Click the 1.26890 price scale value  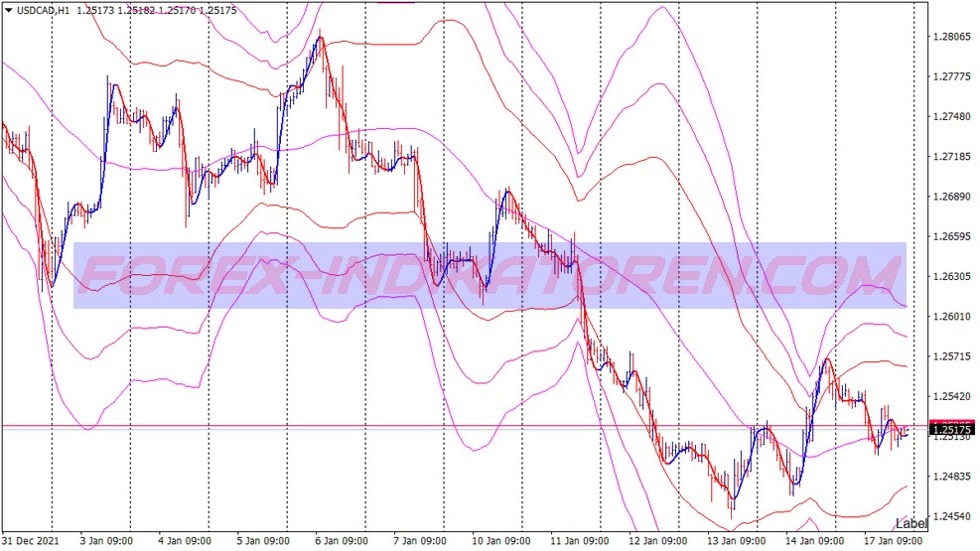(952, 197)
